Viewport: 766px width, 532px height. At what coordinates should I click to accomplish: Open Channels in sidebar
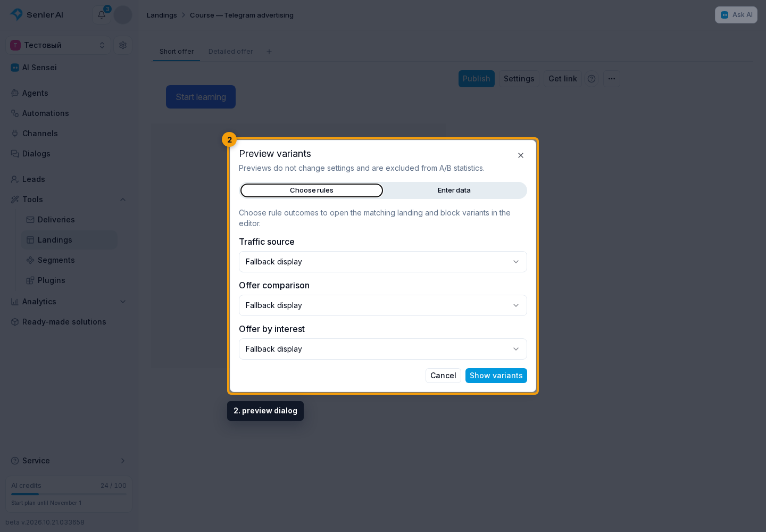tap(69, 134)
